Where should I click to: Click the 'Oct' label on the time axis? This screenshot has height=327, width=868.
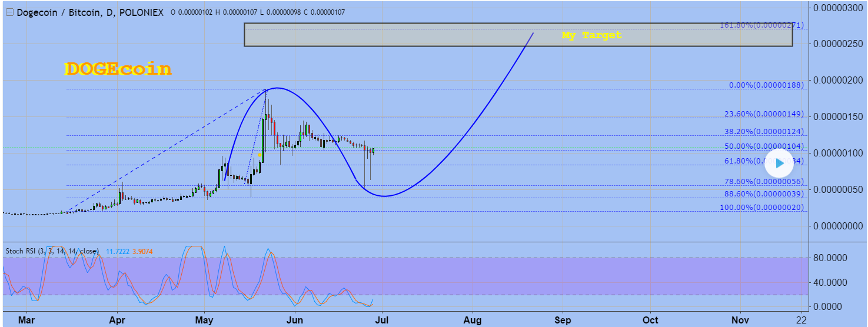pyautogui.click(x=650, y=320)
